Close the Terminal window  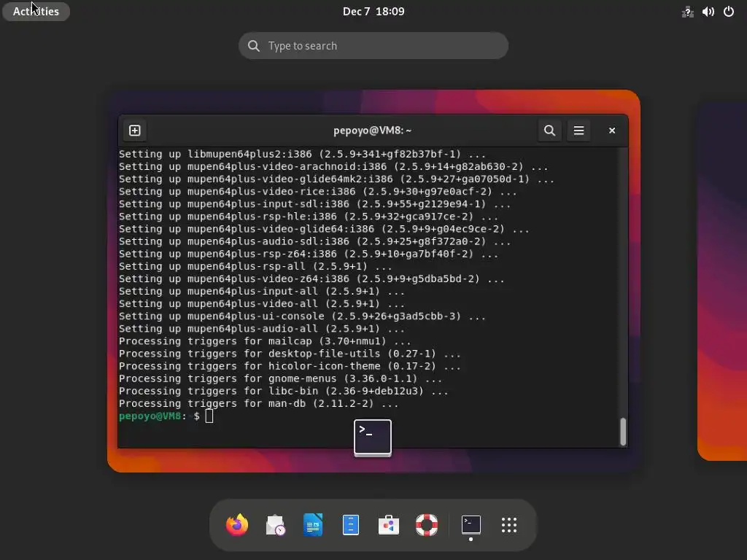tap(612, 131)
